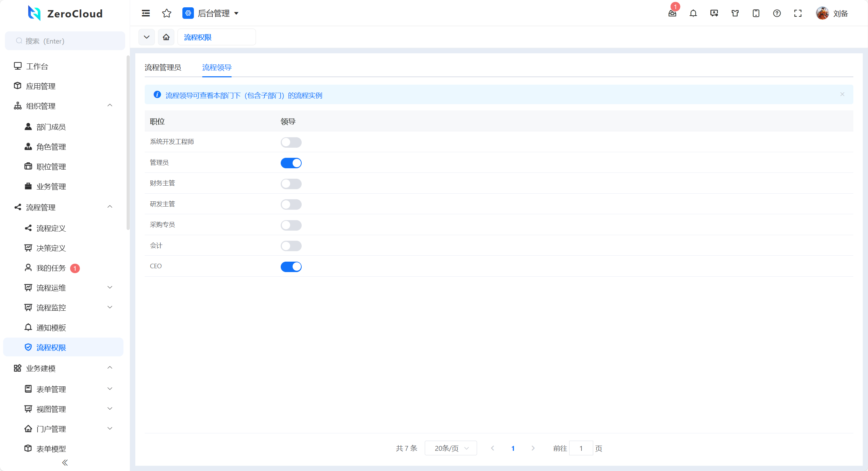Open the help question mark icon

coord(777,13)
